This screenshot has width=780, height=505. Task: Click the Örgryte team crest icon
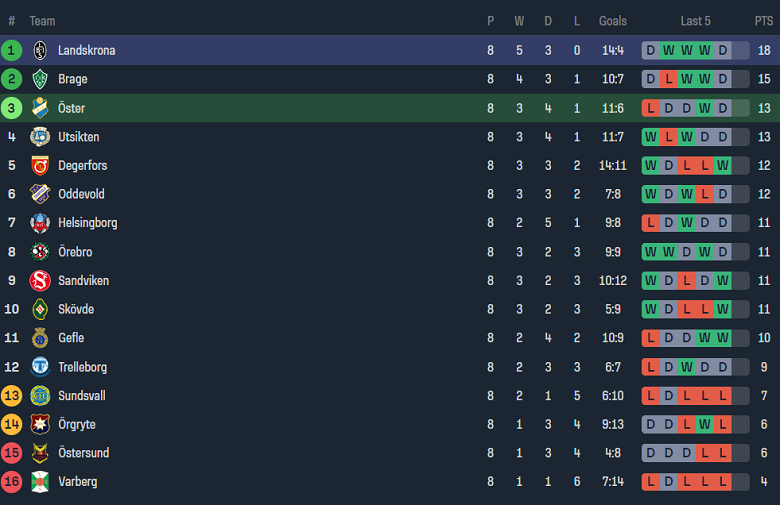click(x=40, y=424)
